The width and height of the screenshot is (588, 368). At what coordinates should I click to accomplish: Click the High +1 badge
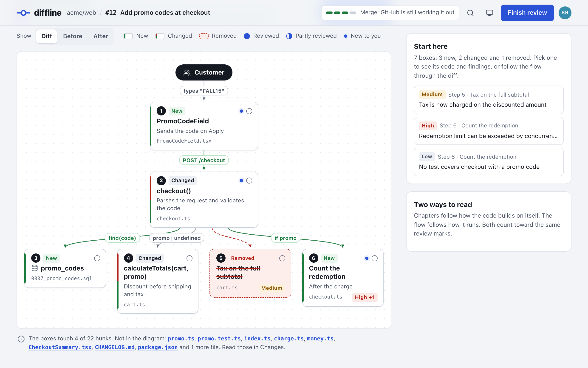pyautogui.click(x=365, y=297)
